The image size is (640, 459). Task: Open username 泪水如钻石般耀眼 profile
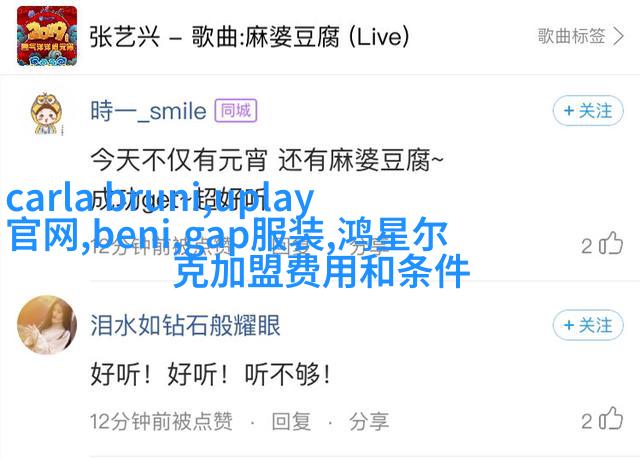(x=185, y=325)
